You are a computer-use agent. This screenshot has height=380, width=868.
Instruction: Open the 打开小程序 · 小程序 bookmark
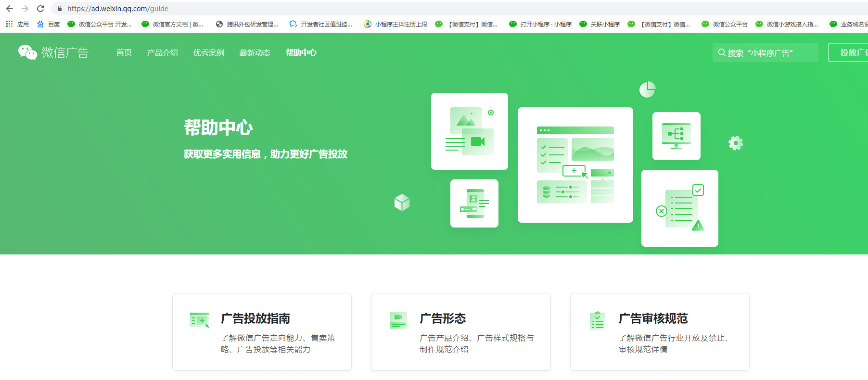[540, 24]
